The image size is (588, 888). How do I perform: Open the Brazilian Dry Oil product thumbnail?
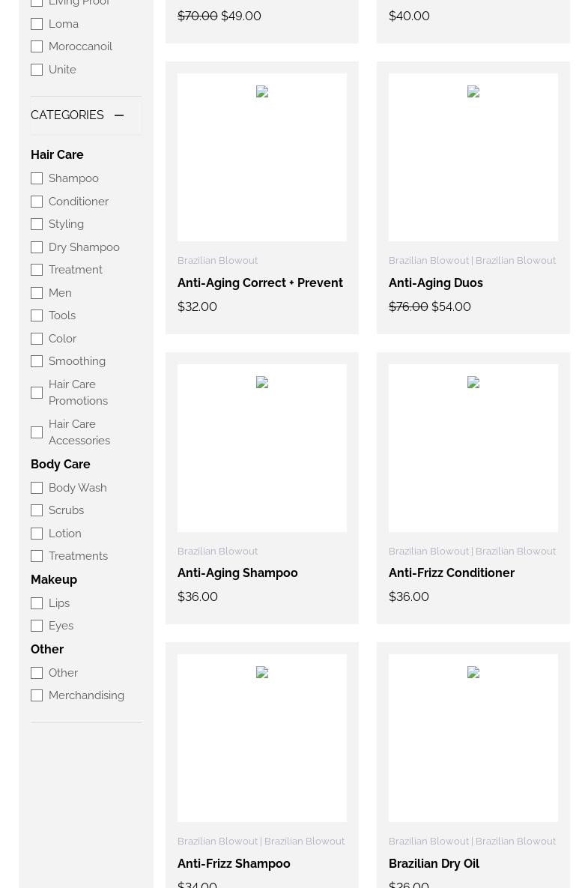473,737
